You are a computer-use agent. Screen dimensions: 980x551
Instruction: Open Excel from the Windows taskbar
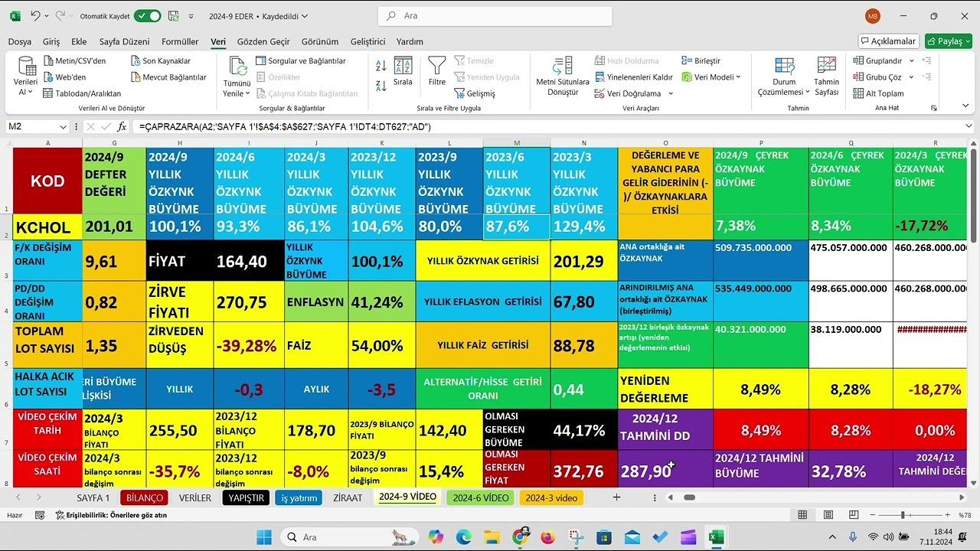(716, 536)
